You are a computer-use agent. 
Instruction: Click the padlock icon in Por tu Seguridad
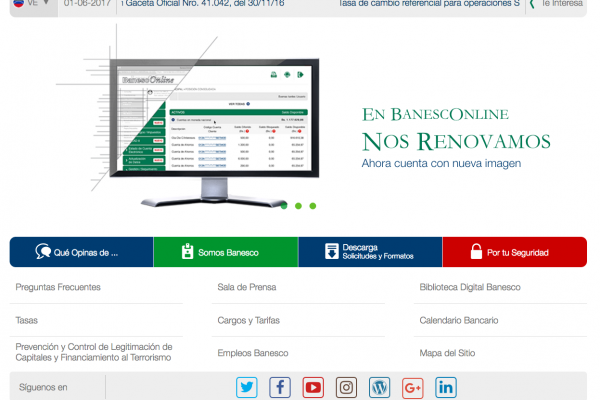coord(476,251)
